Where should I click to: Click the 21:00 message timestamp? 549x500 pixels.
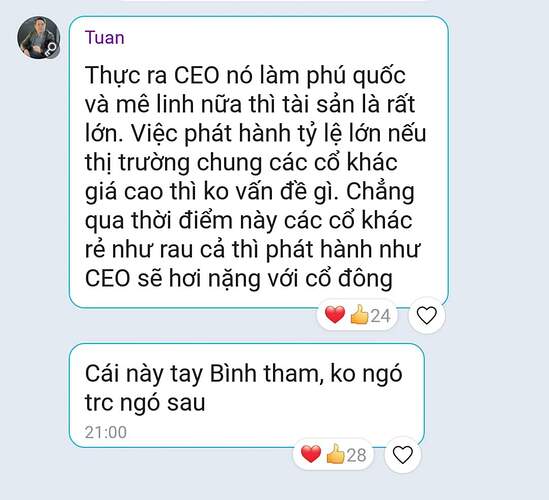[106, 432]
